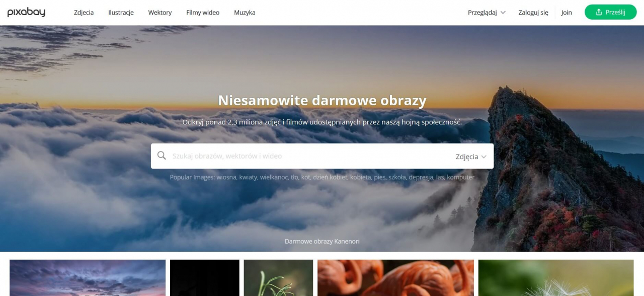Open the Muzyka section
The height and width of the screenshot is (296, 644).
245,13
